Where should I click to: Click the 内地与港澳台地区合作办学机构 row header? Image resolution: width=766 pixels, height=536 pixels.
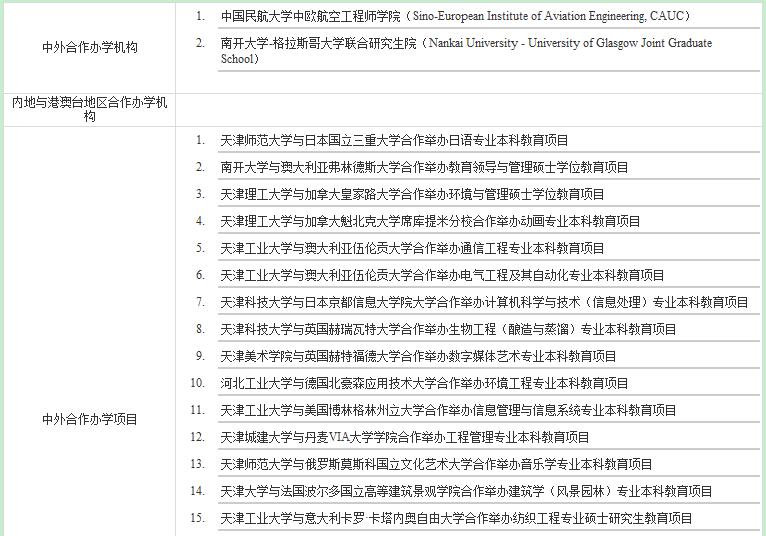tap(89, 109)
